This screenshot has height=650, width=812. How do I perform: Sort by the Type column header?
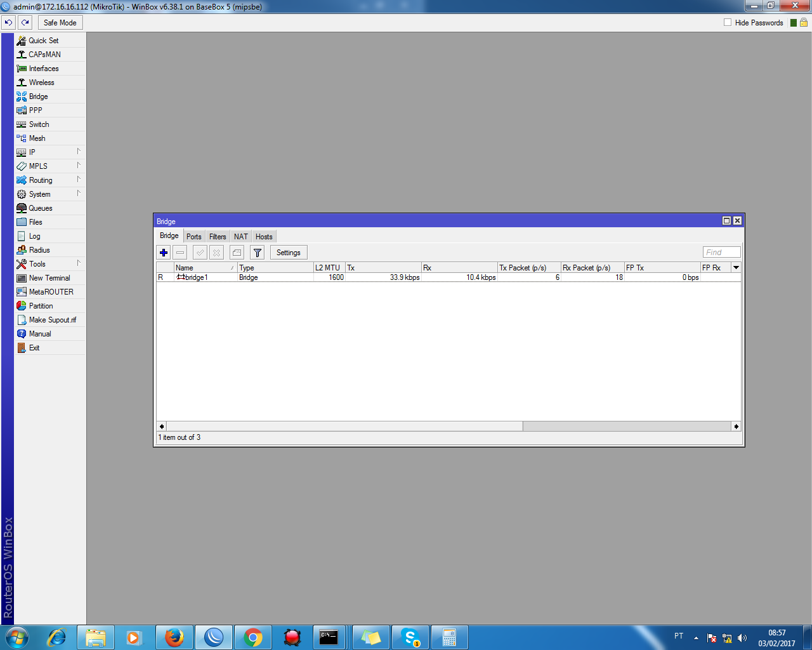click(275, 268)
